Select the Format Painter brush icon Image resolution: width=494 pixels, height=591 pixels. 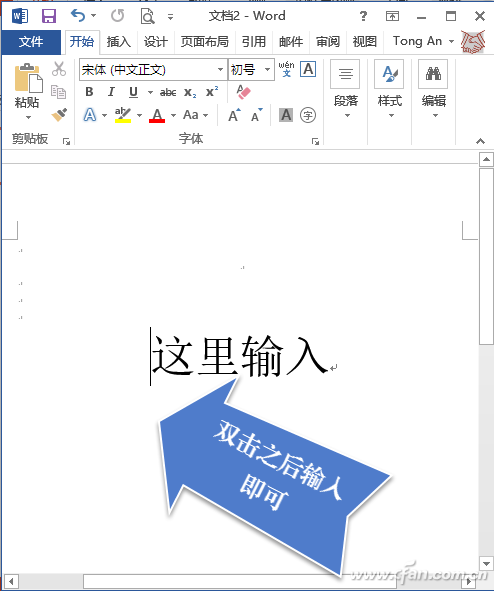click(59, 115)
